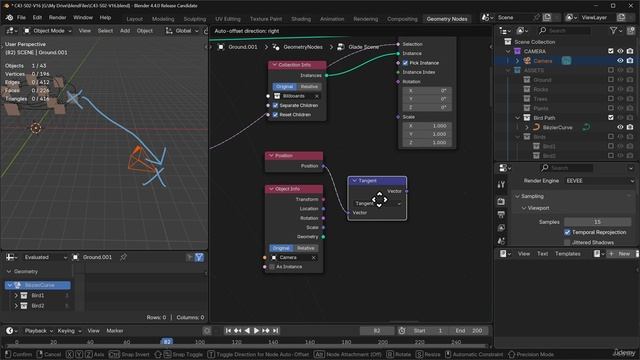The height and width of the screenshot is (360, 640).
Task: Open the outliner filter funnel
Action: click(613, 31)
